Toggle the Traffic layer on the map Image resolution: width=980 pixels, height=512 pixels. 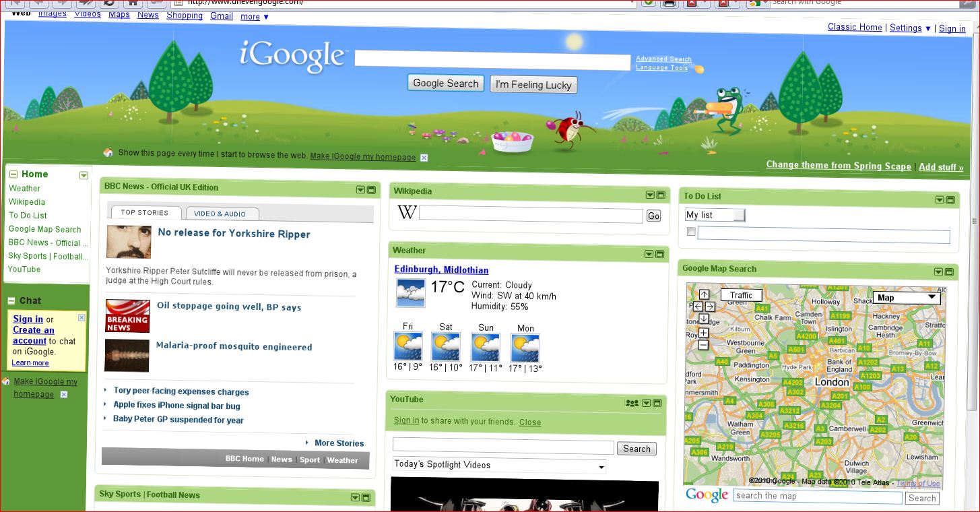pos(741,295)
